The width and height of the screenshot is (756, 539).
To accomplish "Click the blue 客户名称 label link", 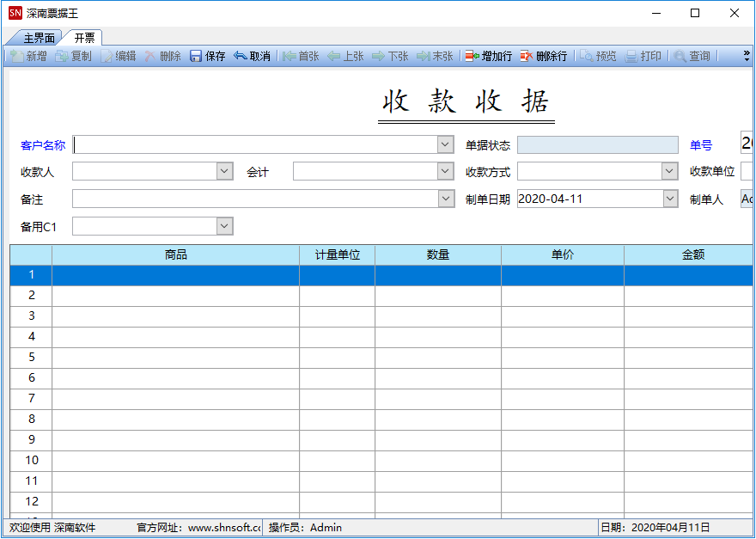I will click(43, 145).
